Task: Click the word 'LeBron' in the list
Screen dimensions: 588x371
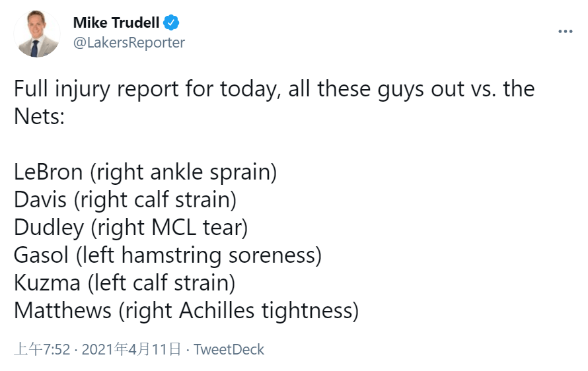Action: pos(48,172)
